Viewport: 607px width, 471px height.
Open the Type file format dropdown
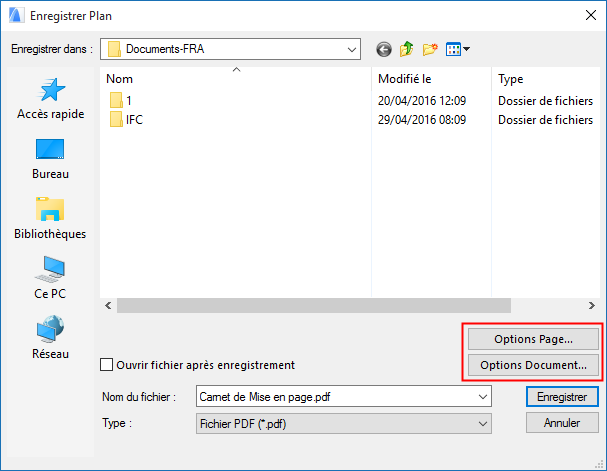click(x=484, y=423)
